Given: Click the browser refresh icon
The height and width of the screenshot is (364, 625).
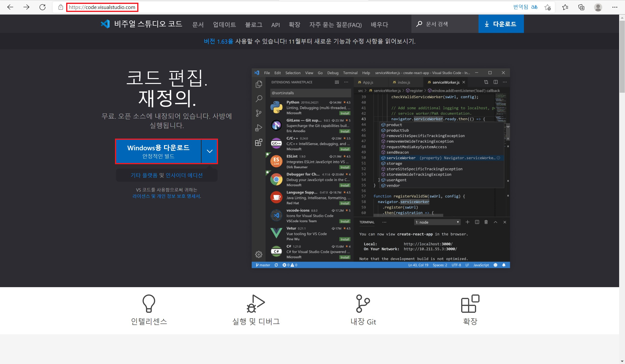Looking at the screenshot, I should click(42, 7).
